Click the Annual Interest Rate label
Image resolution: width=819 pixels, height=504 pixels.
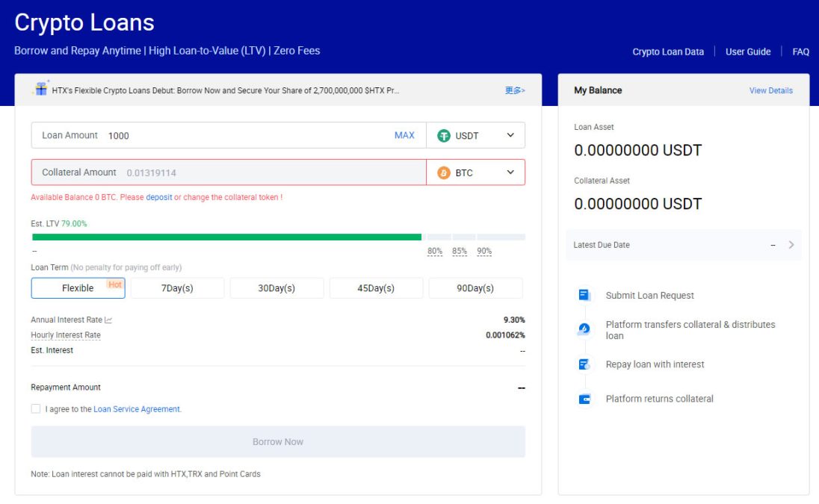[67, 320]
